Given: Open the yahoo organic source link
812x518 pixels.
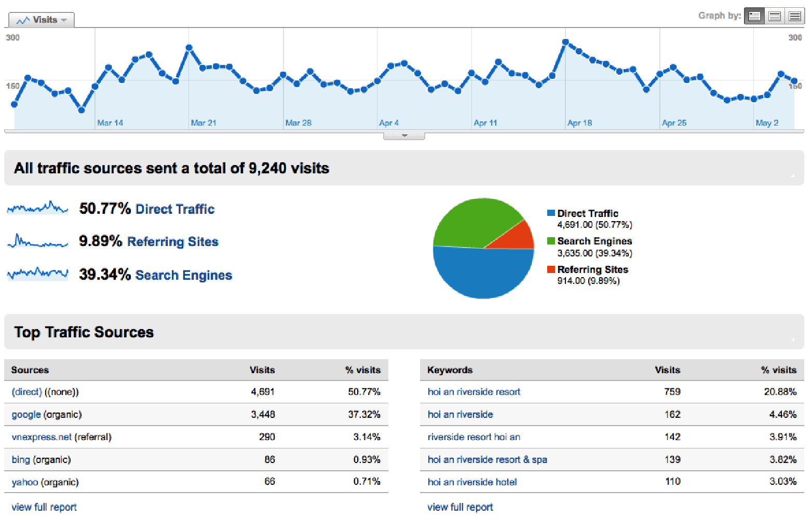Looking at the screenshot, I should [x=25, y=482].
